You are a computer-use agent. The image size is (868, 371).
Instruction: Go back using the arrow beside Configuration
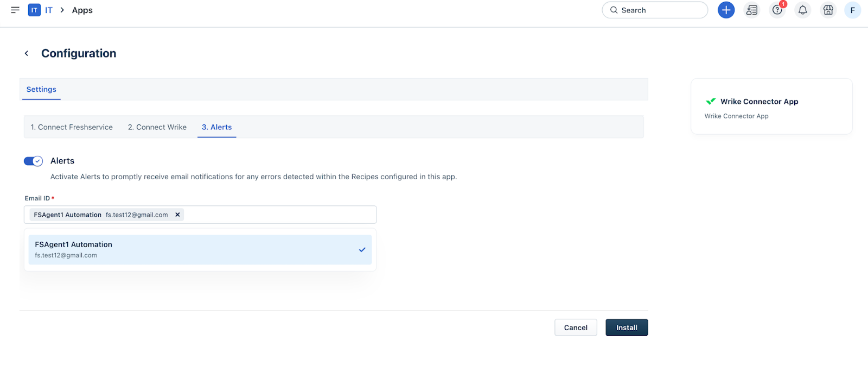click(x=26, y=53)
